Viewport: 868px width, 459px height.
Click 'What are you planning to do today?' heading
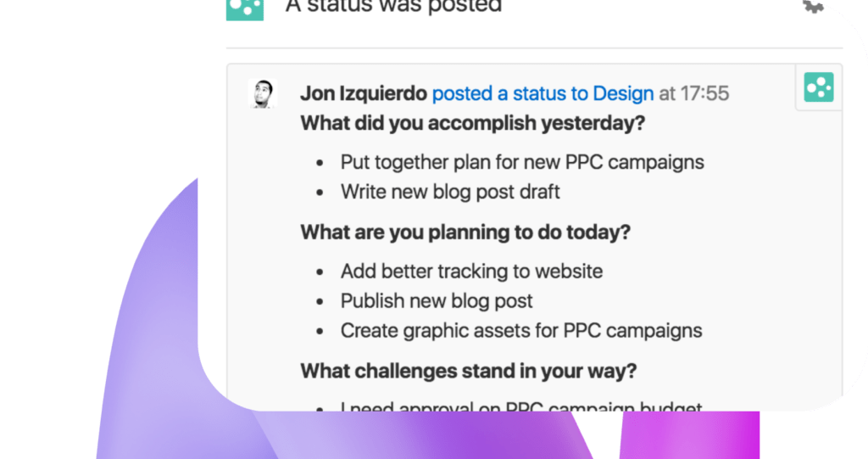[x=465, y=232]
